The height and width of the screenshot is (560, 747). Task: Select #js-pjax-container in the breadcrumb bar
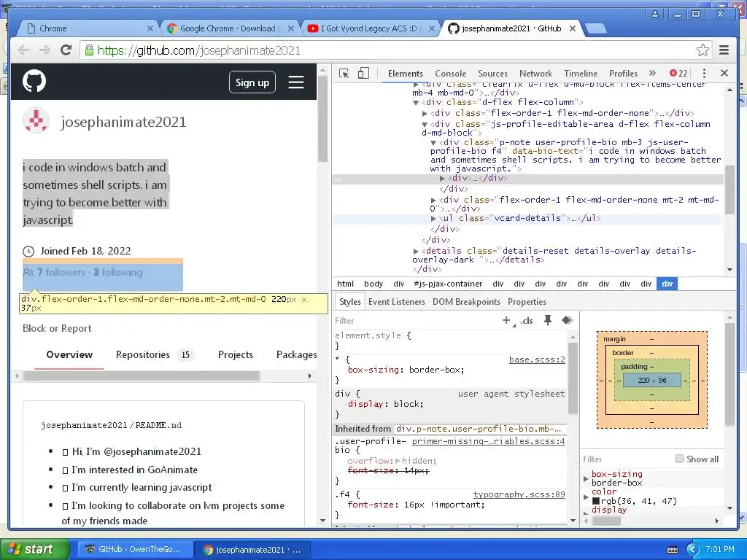point(448,284)
